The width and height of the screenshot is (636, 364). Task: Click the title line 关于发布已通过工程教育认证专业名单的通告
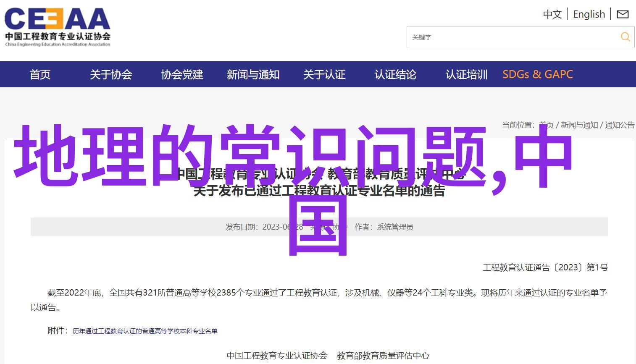click(x=319, y=191)
